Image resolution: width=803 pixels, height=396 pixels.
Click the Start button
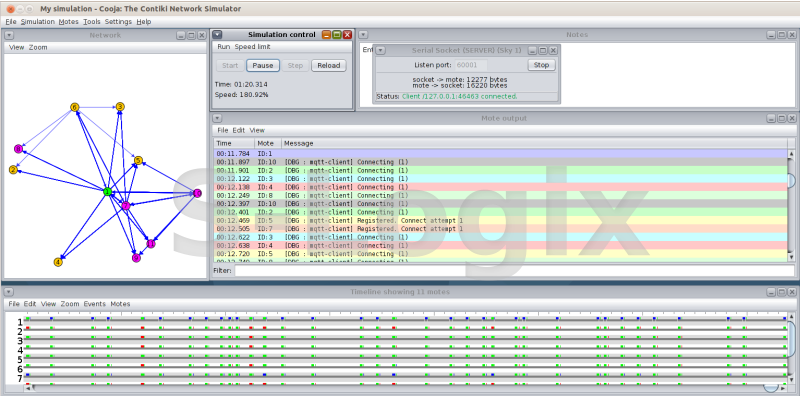pyautogui.click(x=230, y=66)
